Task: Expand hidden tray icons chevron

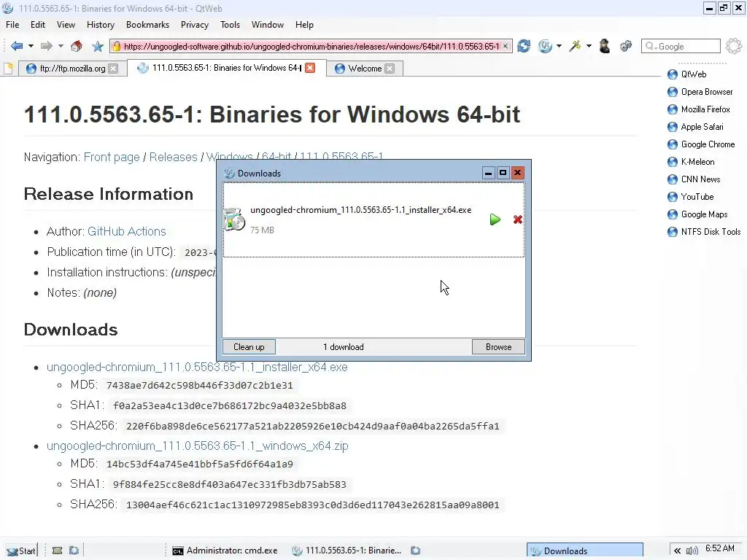Action: pos(677,551)
